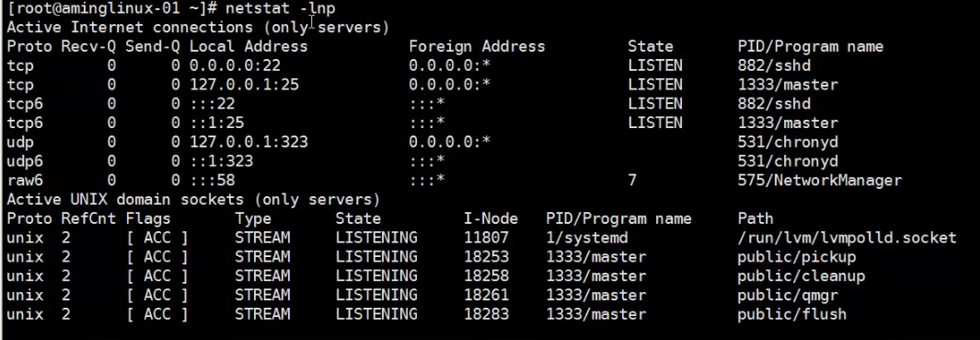The height and width of the screenshot is (340, 980).
Task: Click path "public/flush"
Action: point(792,314)
